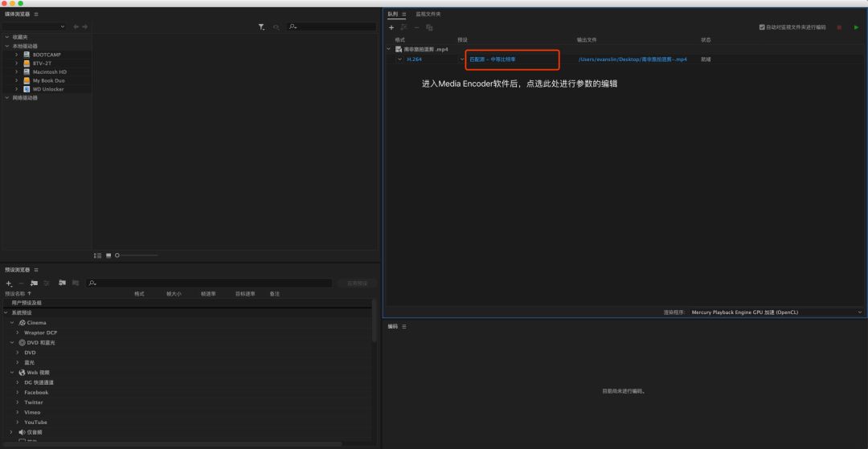Image resolution: width=868 pixels, height=449 pixels.
Task: Collapse the 本地驱动器 section
Action: coord(7,46)
